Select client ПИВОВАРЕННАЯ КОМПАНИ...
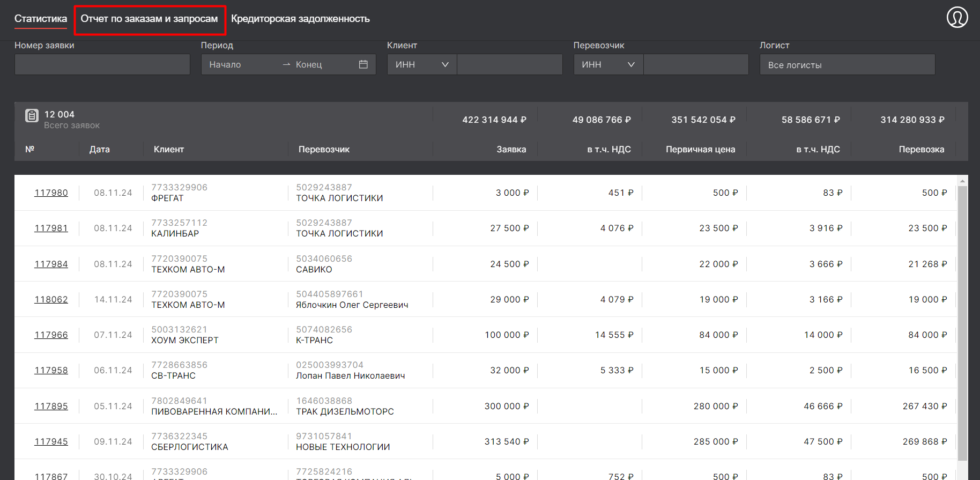Viewport: 980px width, 480px height. [x=214, y=411]
